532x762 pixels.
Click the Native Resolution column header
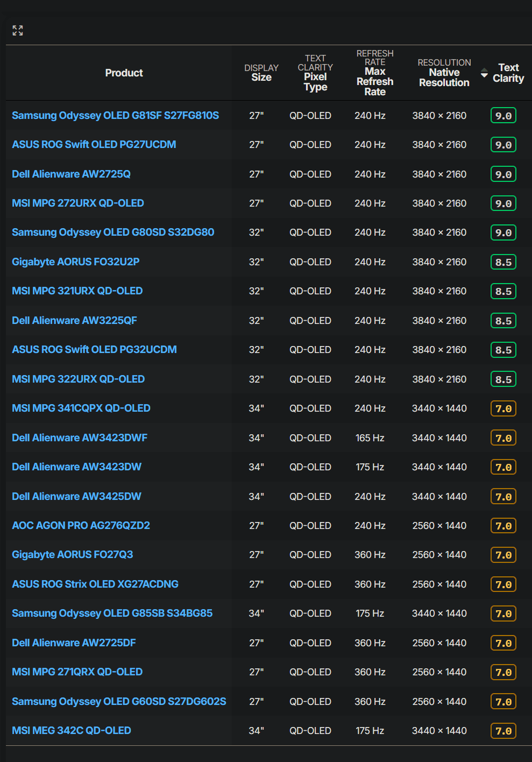(444, 73)
